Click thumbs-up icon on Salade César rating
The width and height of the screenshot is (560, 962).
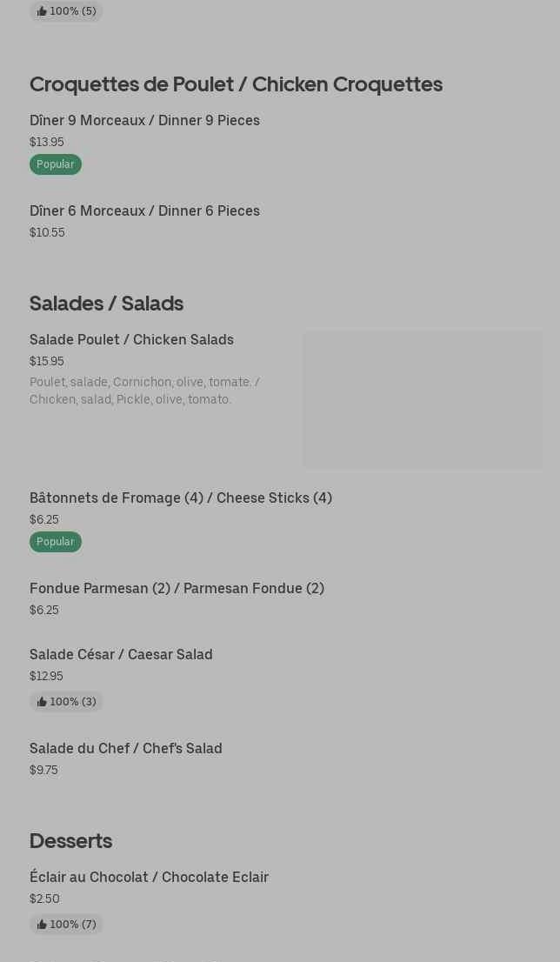point(42,702)
